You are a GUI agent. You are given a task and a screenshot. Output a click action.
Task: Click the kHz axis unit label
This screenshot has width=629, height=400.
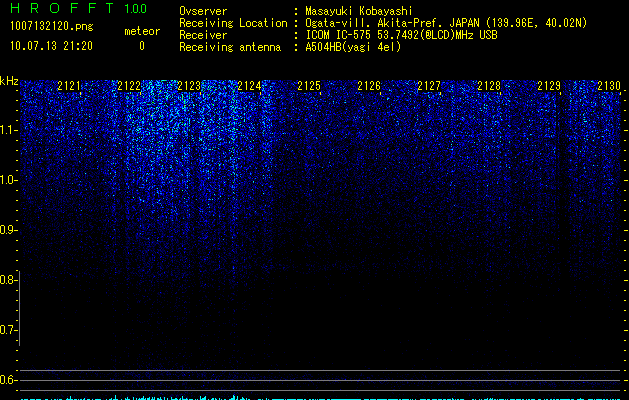tap(9, 81)
